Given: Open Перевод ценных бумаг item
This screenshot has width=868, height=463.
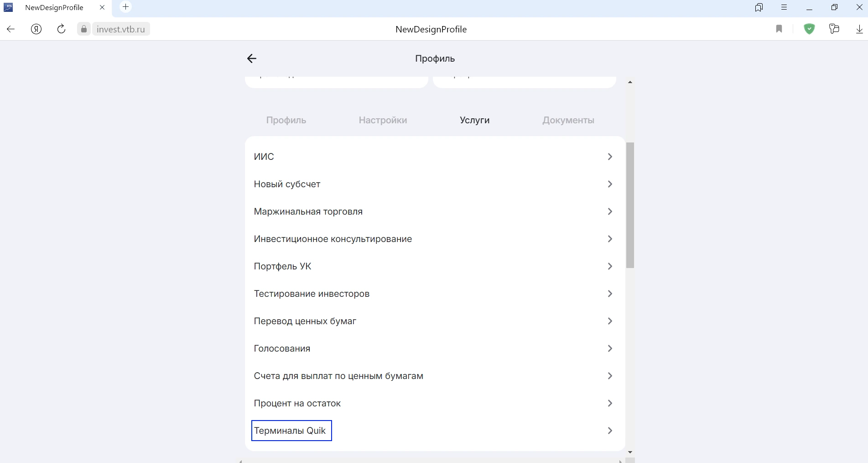Looking at the screenshot, I should 305,321.
